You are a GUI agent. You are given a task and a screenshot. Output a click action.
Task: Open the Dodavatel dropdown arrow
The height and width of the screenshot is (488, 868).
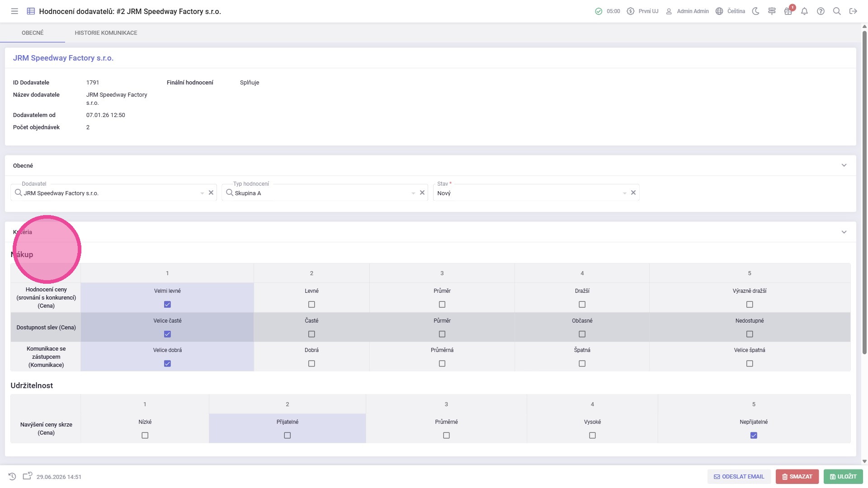click(202, 193)
